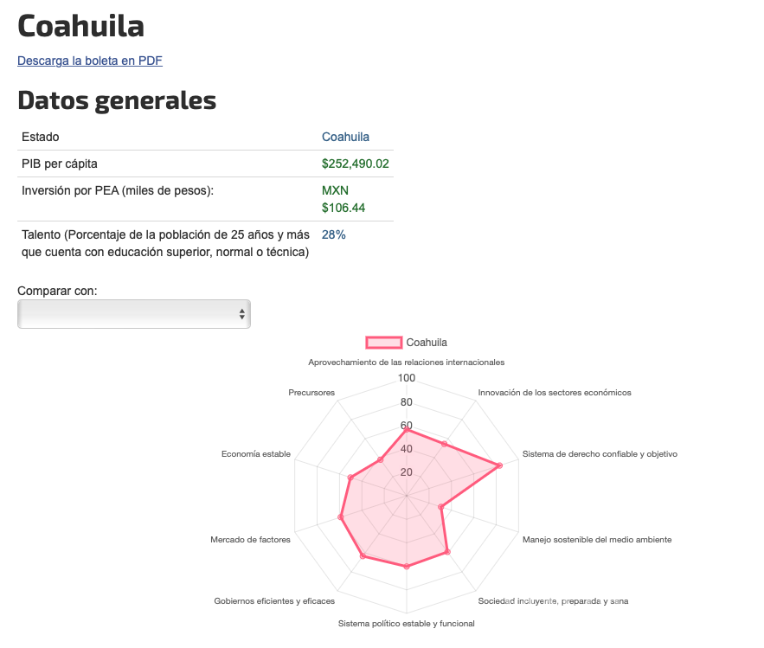Screen dimensions: 764x648
Task: Click the radar point for Sociedad incluyente
Action: pos(447,552)
